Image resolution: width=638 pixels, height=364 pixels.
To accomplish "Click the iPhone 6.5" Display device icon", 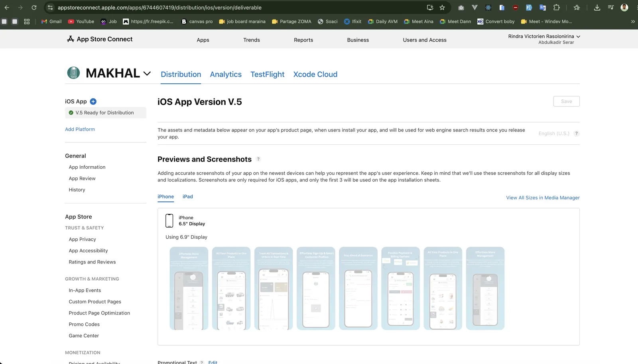I will point(169,220).
